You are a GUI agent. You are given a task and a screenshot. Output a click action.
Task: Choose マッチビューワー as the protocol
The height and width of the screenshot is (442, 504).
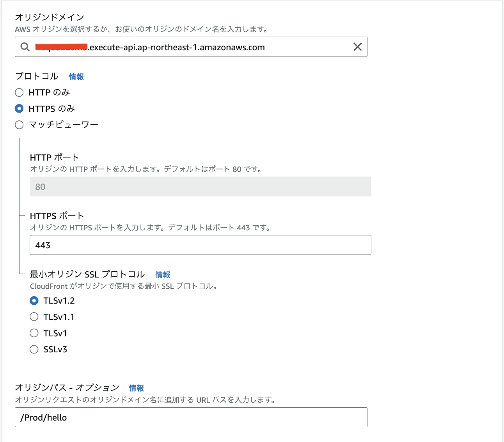tap(19, 125)
